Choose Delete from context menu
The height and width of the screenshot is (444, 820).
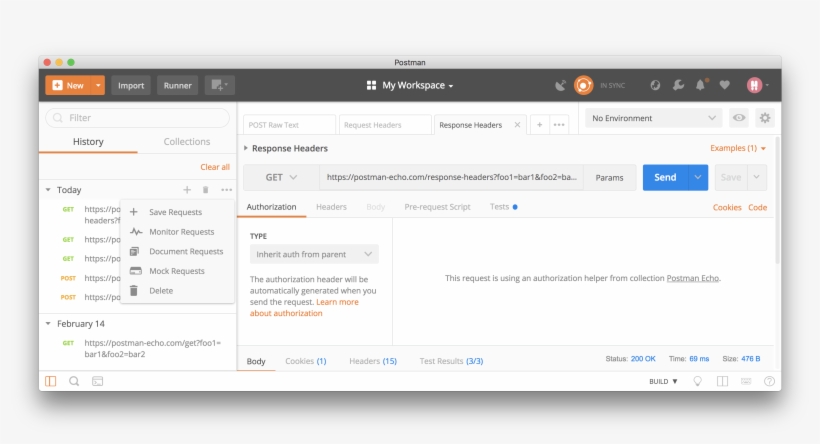coord(177,291)
